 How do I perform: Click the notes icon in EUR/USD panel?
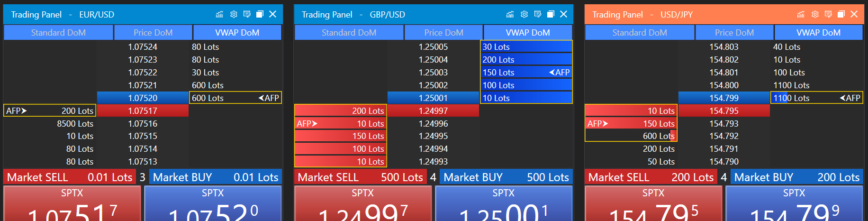point(247,14)
